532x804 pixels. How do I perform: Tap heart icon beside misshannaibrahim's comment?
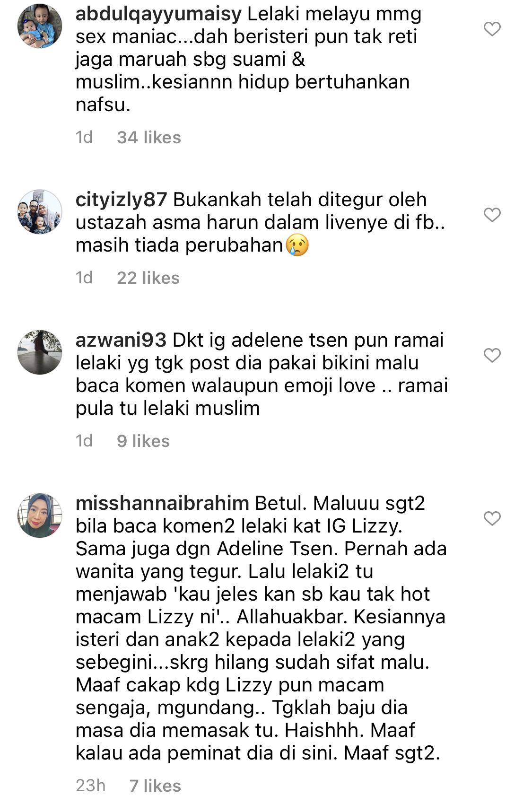tap(492, 518)
